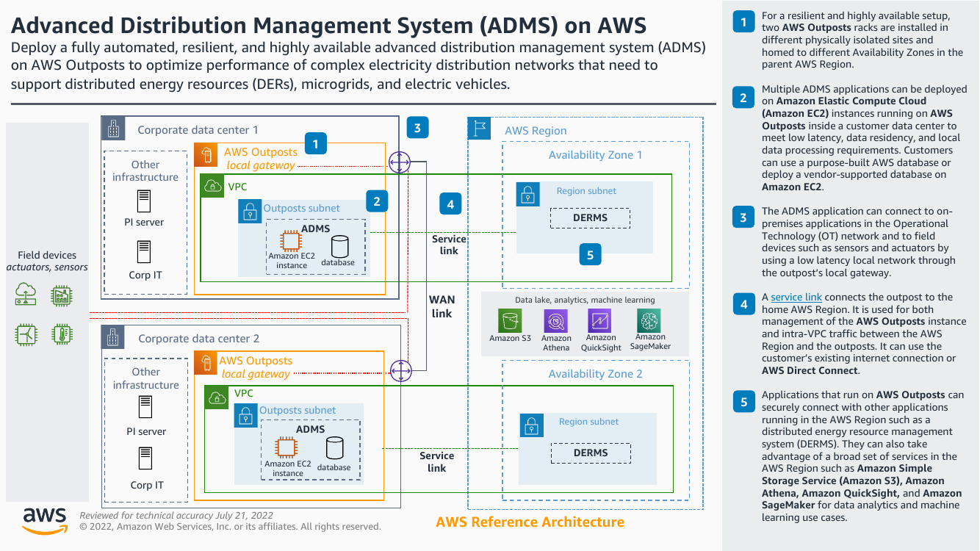This screenshot has height=551, width=980.
Task: Click the 'WAN link' label
Action: coord(442,306)
